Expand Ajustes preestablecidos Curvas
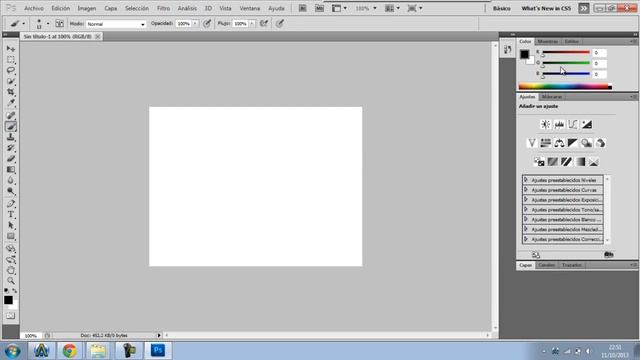The image size is (640, 360). tap(526, 190)
